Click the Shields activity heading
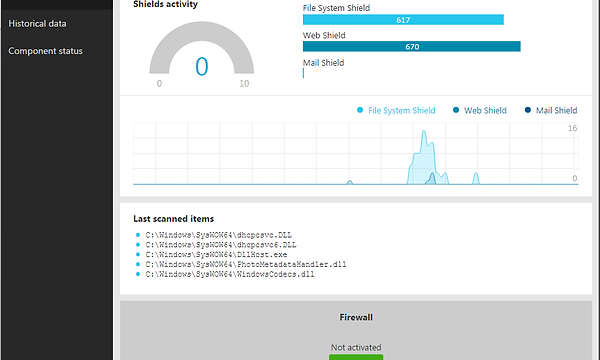The image size is (600, 360). coord(165,4)
